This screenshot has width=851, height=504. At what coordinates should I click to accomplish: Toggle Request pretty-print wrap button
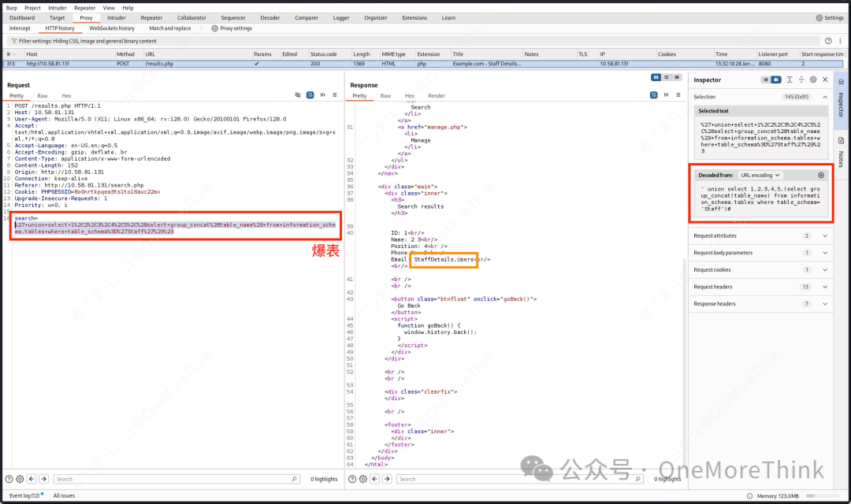[310, 95]
